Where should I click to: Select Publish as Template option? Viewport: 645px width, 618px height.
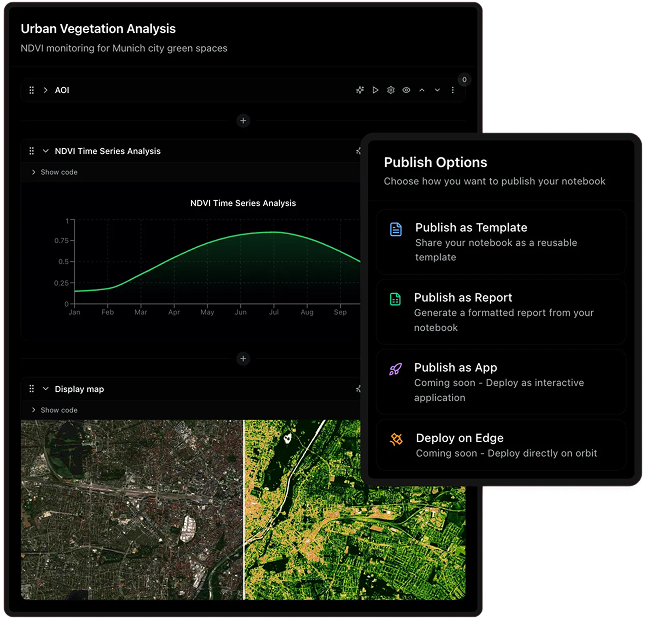502,241
